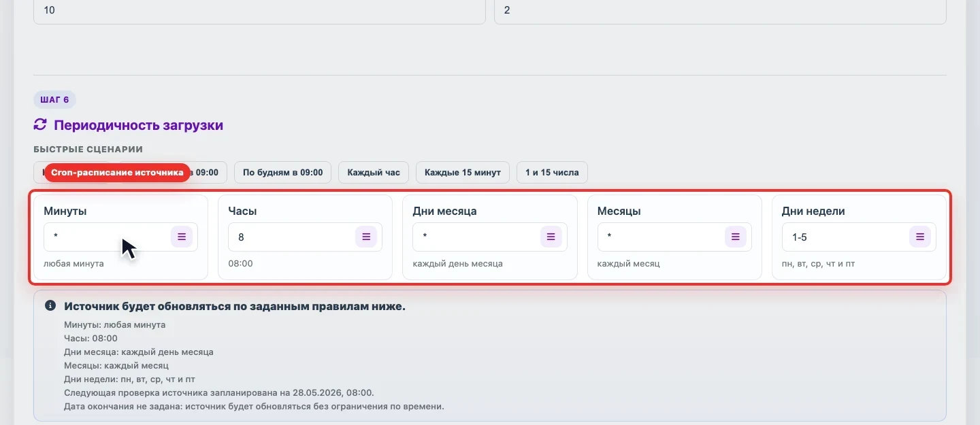Click the refresh icon beside Периодичность загрузки
Image resolution: width=980 pixels, height=425 pixels.
coord(40,124)
